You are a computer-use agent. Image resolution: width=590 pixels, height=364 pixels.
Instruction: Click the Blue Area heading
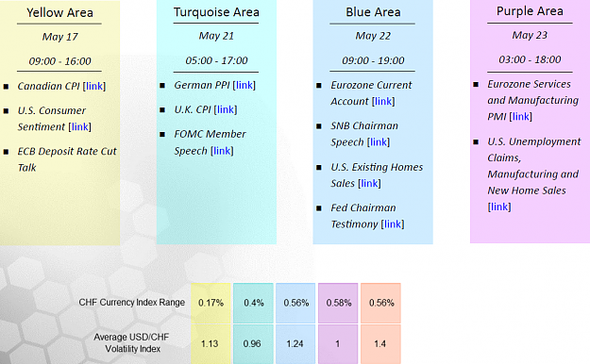pyautogui.click(x=373, y=12)
